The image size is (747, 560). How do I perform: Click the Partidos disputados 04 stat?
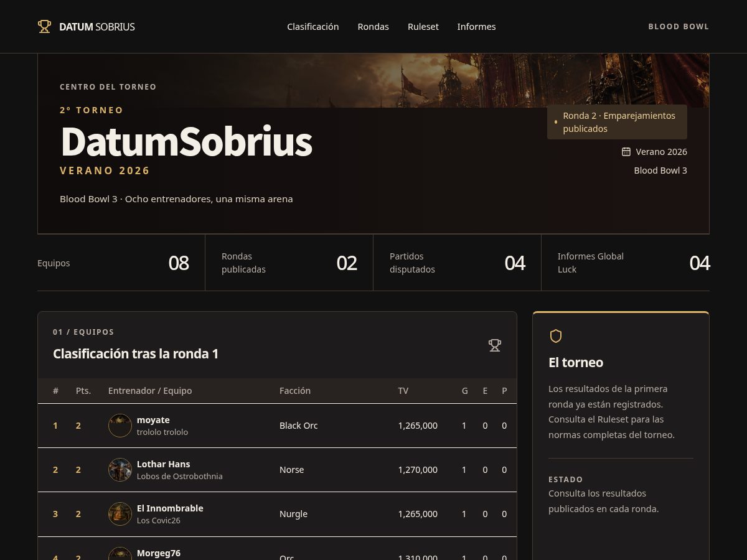coord(458,263)
